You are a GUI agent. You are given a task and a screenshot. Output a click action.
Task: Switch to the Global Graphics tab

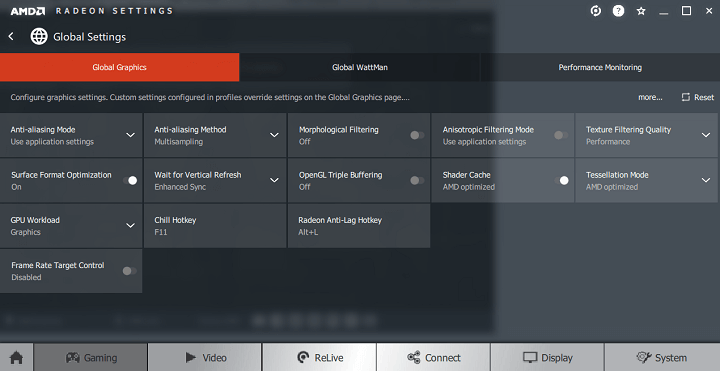pyautogui.click(x=119, y=67)
